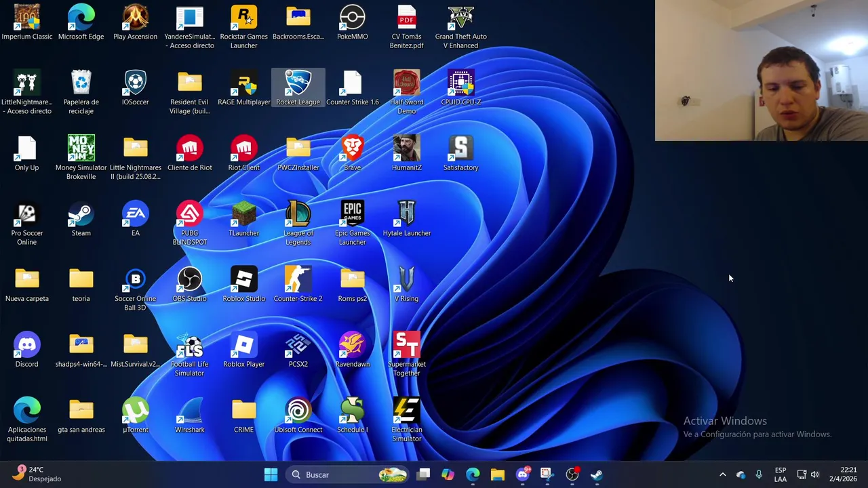Screen dimensions: 868x488
Task: Open File Explorer from the taskbar
Action: 498,474
